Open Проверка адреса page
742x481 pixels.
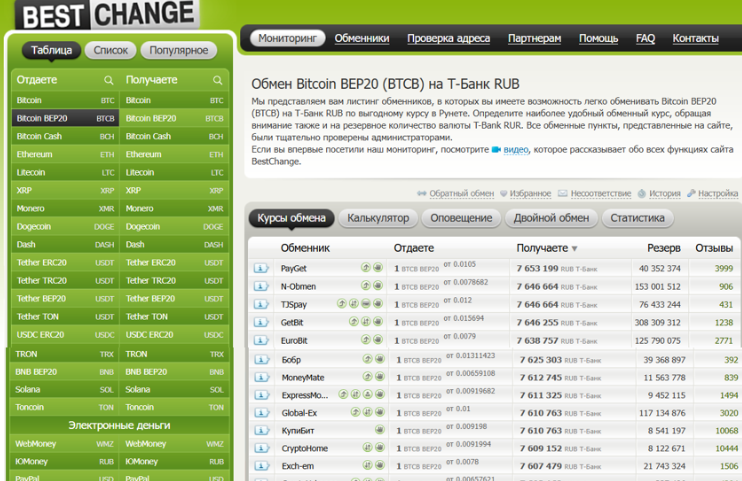pos(449,38)
